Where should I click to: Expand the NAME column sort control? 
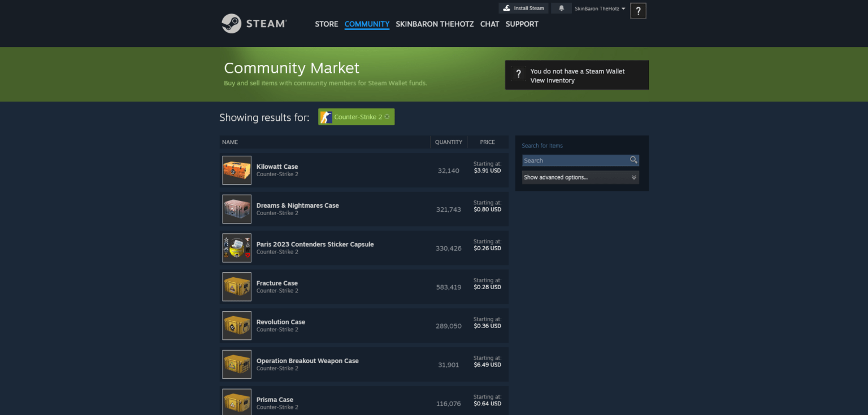pyautogui.click(x=230, y=142)
